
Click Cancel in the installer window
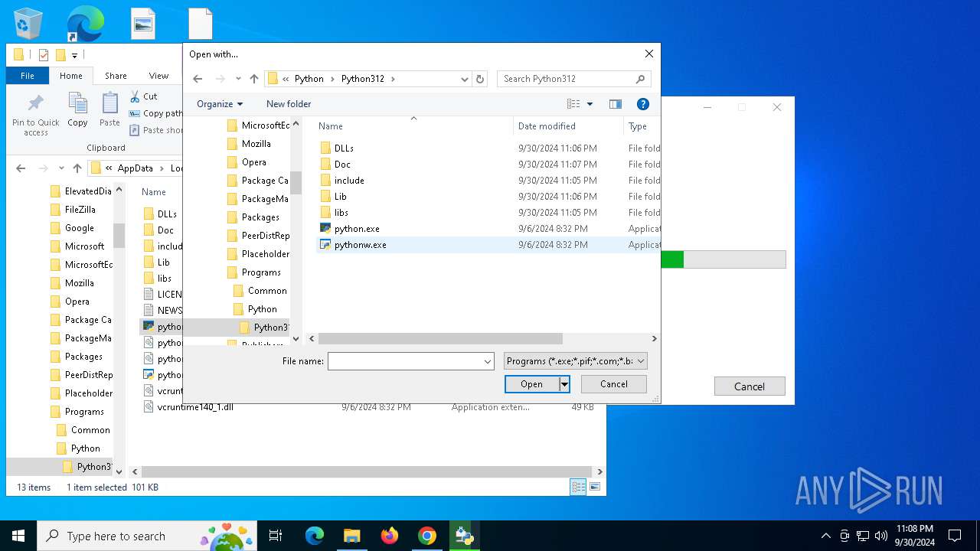pos(750,386)
